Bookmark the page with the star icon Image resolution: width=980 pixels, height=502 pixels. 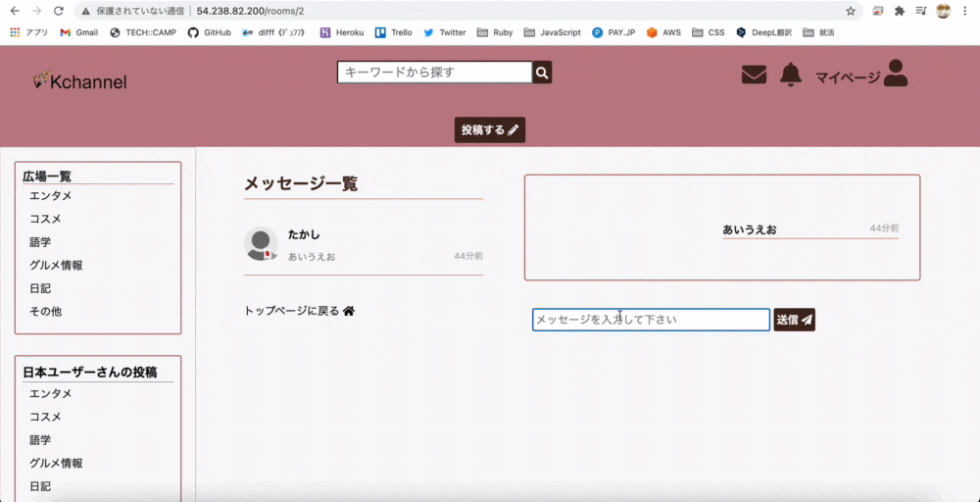point(851,11)
